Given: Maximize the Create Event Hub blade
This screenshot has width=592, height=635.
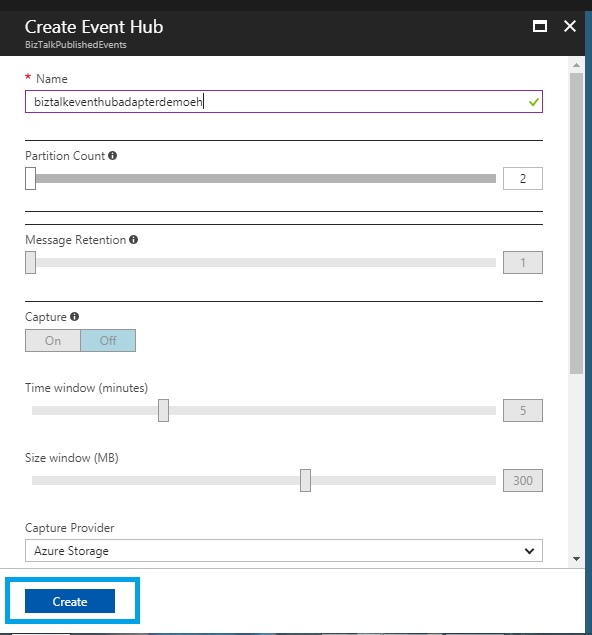Looking at the screenshot, I should (540, 26).
